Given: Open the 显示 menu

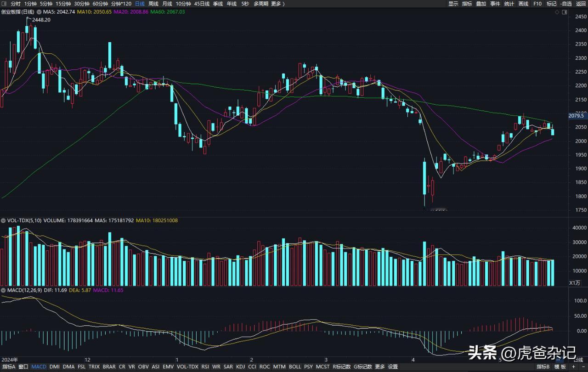Looking at the screenshot, I should click(453, 4).
